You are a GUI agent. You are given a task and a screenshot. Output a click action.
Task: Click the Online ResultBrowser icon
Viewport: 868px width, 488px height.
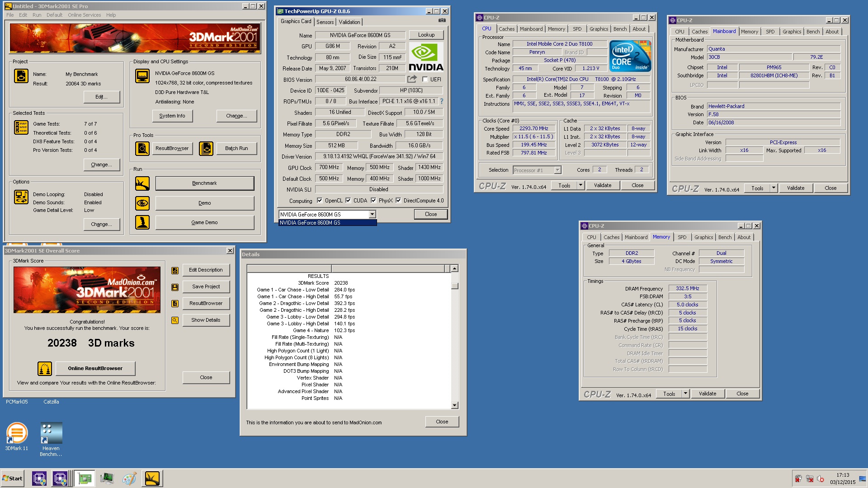point(45,369)
